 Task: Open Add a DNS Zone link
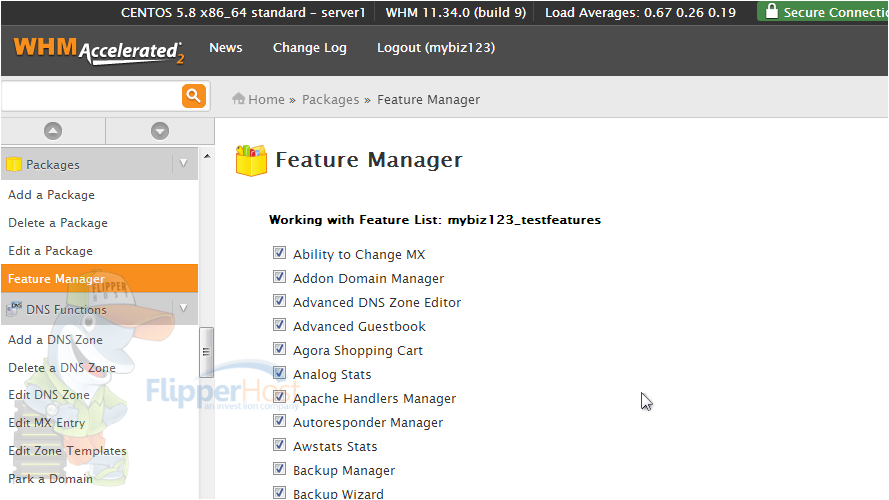[56, 340]
